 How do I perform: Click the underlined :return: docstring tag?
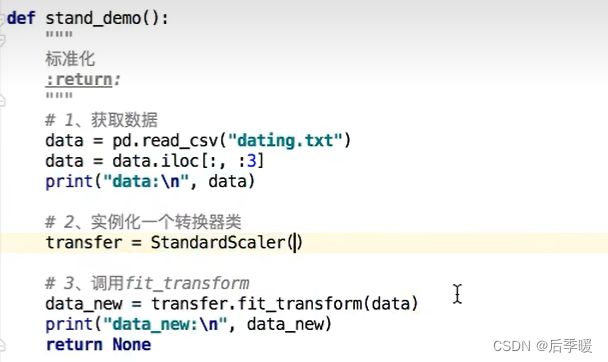(83, 79)
